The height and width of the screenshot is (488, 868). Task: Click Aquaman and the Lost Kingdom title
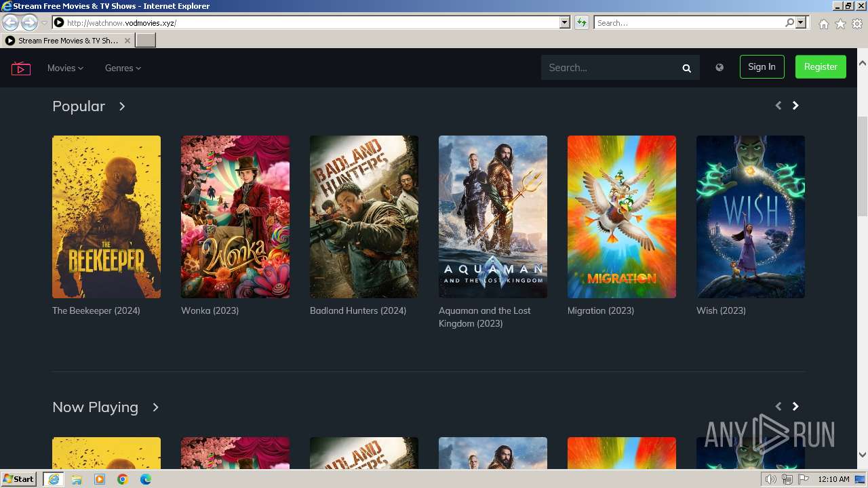pos(485,317)
